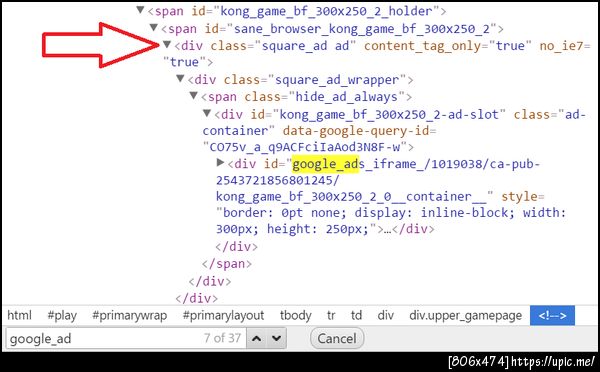Collapse the square_ad ad div node
Viewport: 600px width, 372px height.
click(x=166, y=45)
